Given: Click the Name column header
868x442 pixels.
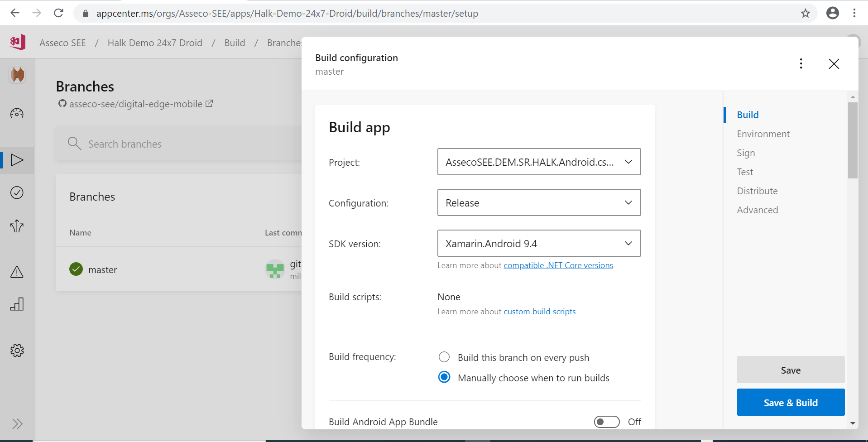Looking at the screenshot, I should click(x=80, y=232).
